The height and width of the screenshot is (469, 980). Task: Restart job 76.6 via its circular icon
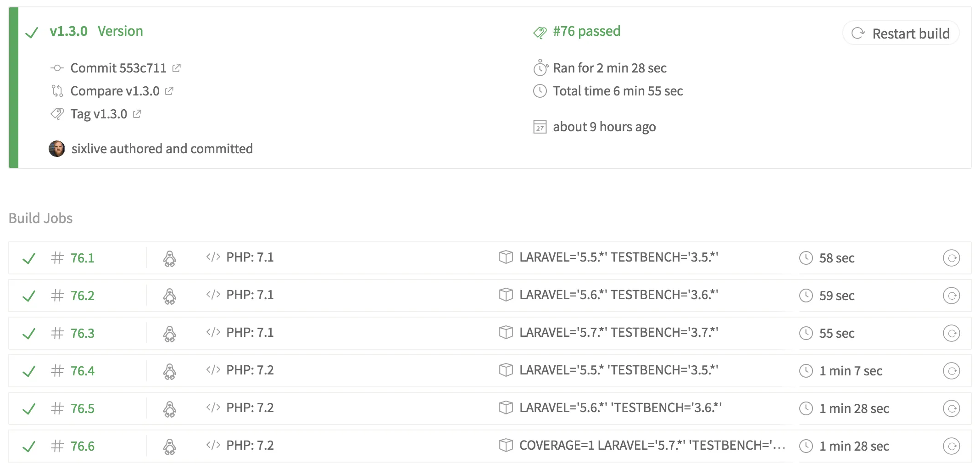click(951, 446)
